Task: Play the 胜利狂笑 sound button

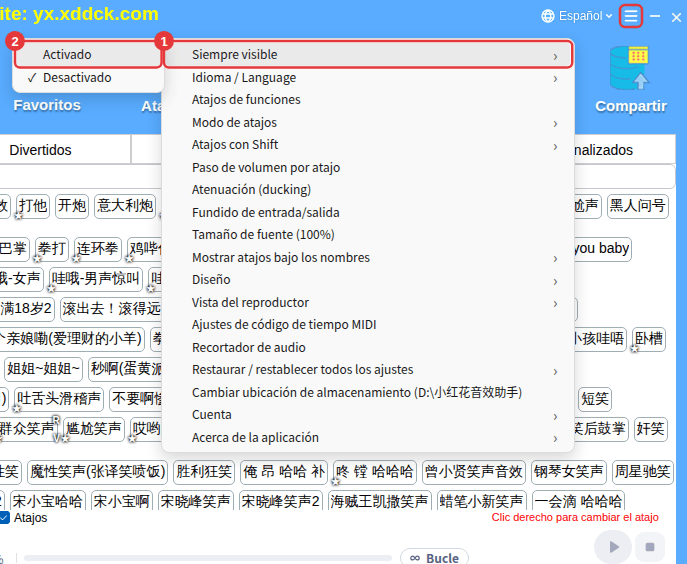Action: 204,472
